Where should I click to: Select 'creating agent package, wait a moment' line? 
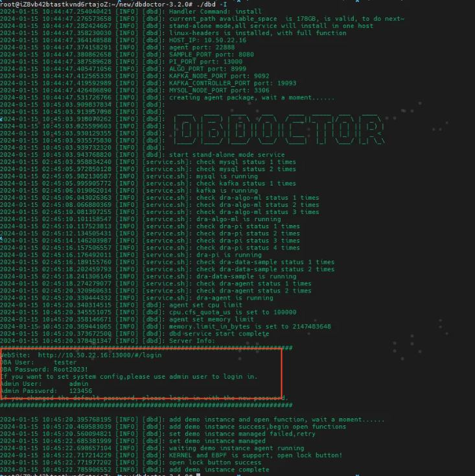tap(251, 97)
